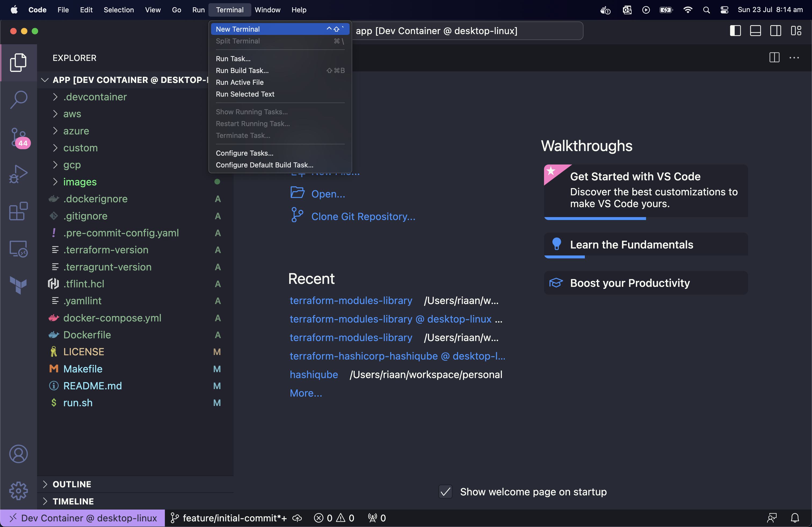The image size is (812, 527).
Task: Choose Configure Default Build Task... entry
Action: coord(280,165)
